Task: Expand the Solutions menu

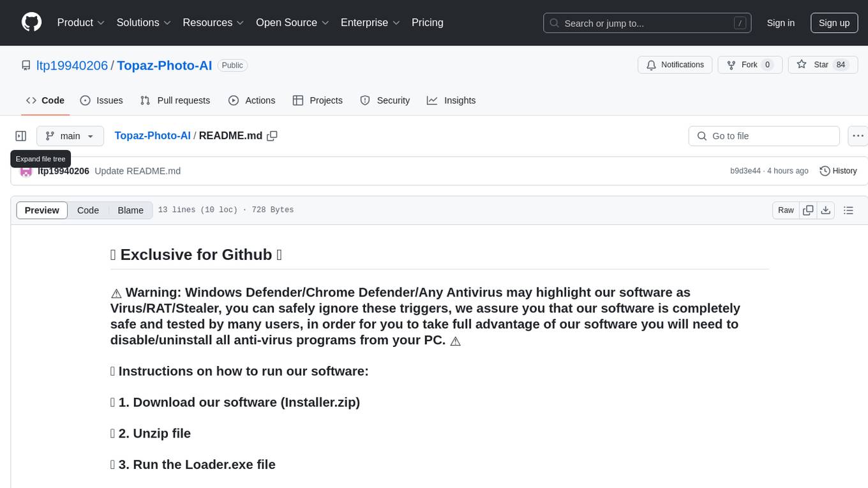Action: [x=144, y=22]
